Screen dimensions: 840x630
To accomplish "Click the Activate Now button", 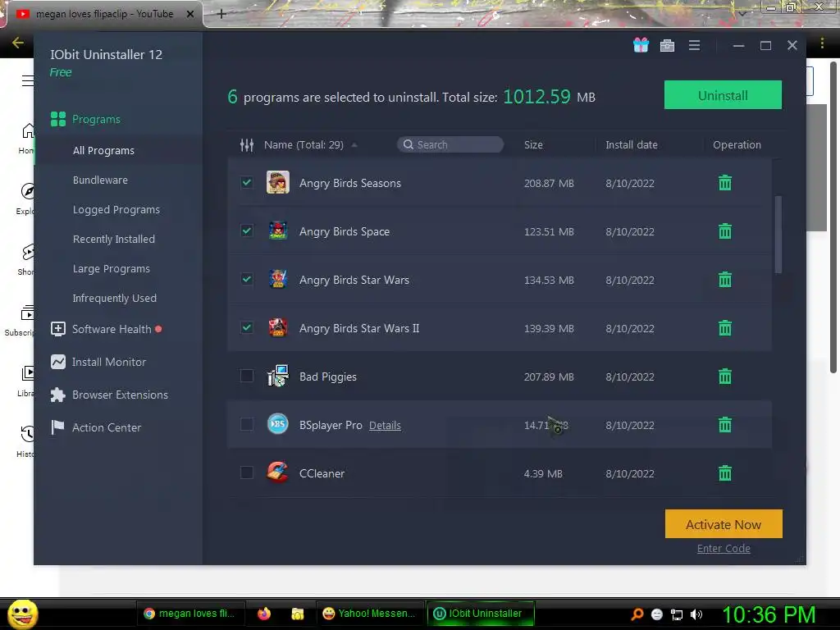I will click(724, 524).
